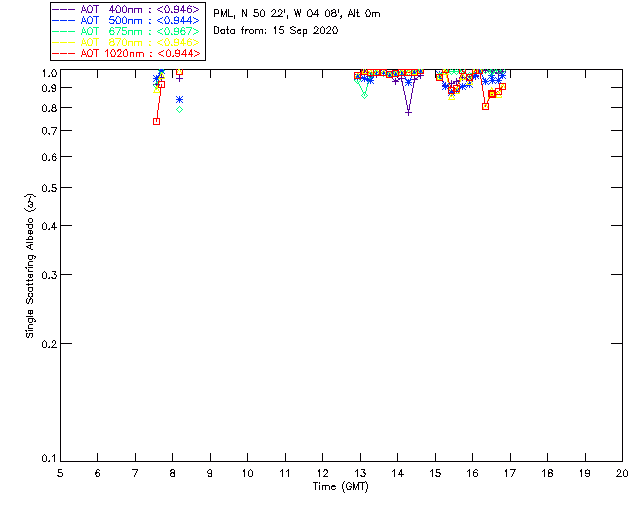Viewport: 640px width, 512px height.
Task: Click the blue dashed line sample in legend
Action: click(x=64, y=20)
